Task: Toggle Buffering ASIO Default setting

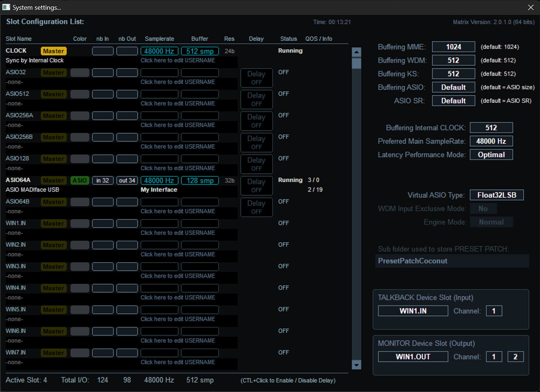Action: [x=453, y=87]
